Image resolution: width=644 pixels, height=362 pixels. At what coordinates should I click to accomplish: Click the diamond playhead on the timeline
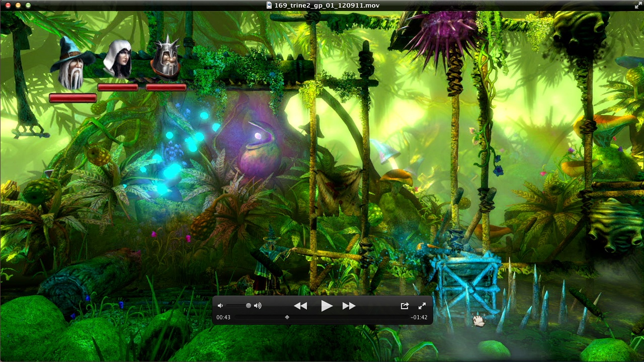tap(287, 317)
